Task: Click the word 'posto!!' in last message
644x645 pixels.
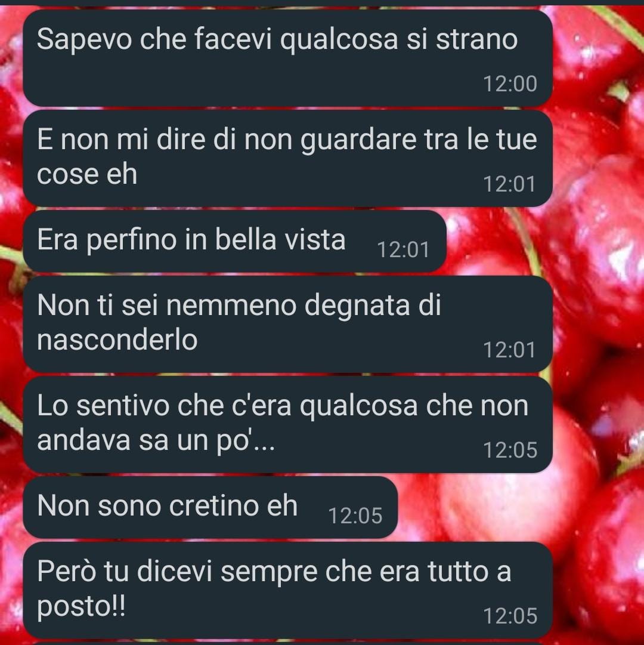Action: click(x=81, y=607)
